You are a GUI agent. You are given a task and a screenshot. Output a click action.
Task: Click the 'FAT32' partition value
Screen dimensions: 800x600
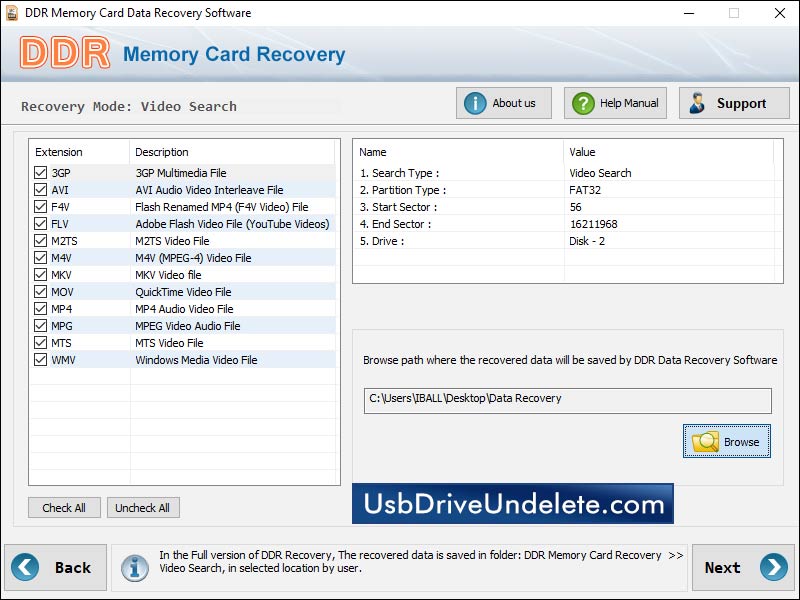click(x=585, y=190)
